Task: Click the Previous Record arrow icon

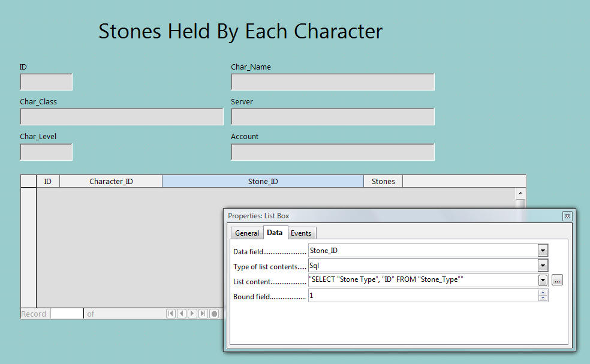Action: click(182, 314)
